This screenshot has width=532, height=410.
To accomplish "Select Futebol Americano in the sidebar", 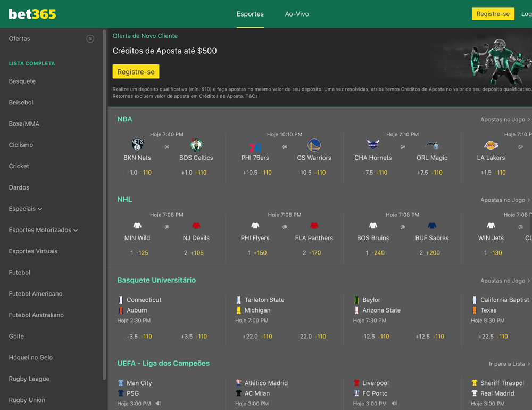I will click(36, 293).
